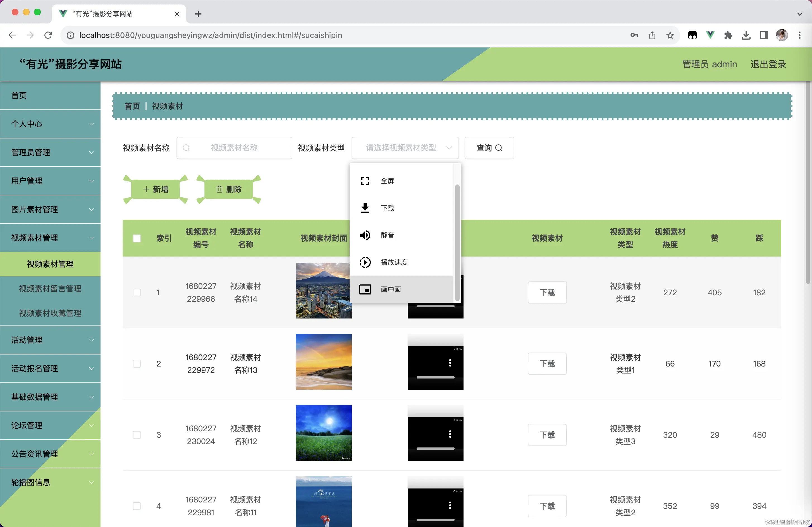Toggle the select-all checkbox in table header

[x=137, y=238]
